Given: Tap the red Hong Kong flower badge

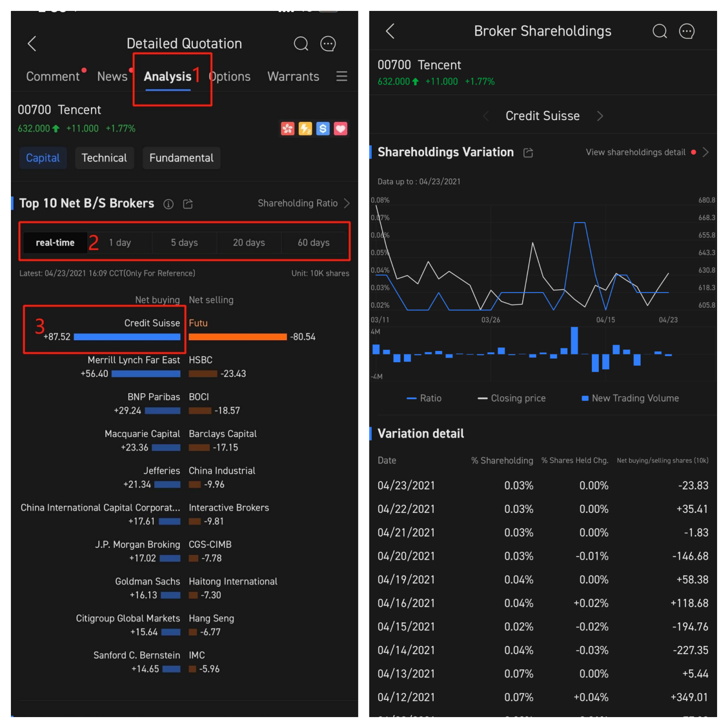Looking at the screenshot, I should [x=288, y=129].
